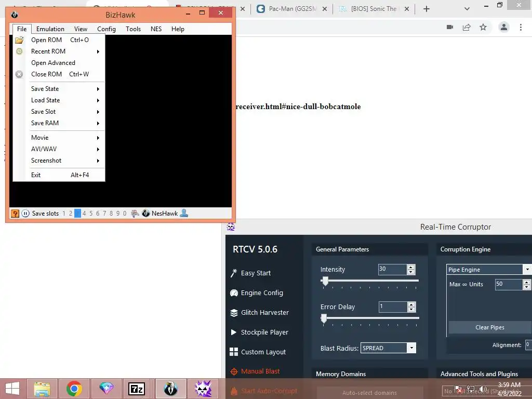532x399 pixels.
Task: Expand the Load State submenu
Action: 59,100
